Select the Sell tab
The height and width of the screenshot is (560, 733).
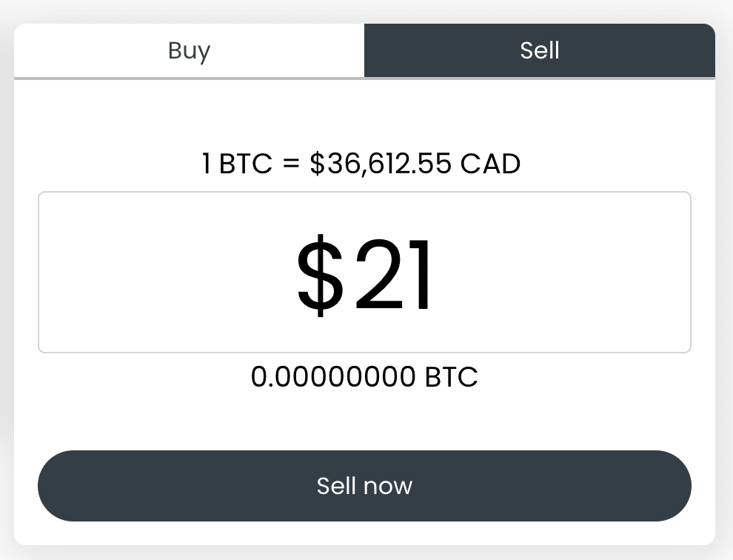(539, 50)
